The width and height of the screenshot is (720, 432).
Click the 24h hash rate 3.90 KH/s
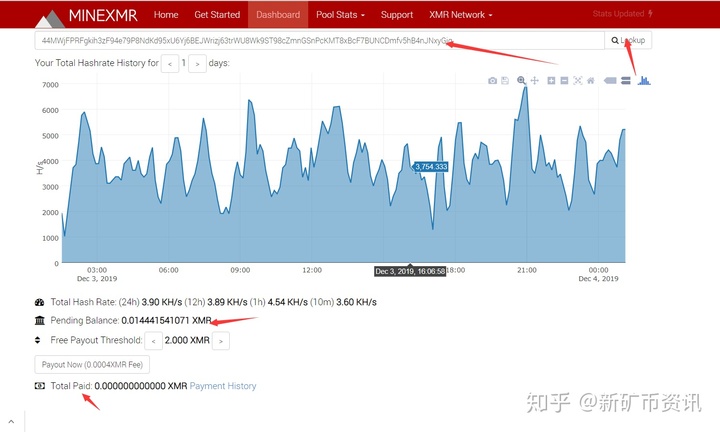pos(162,302)
